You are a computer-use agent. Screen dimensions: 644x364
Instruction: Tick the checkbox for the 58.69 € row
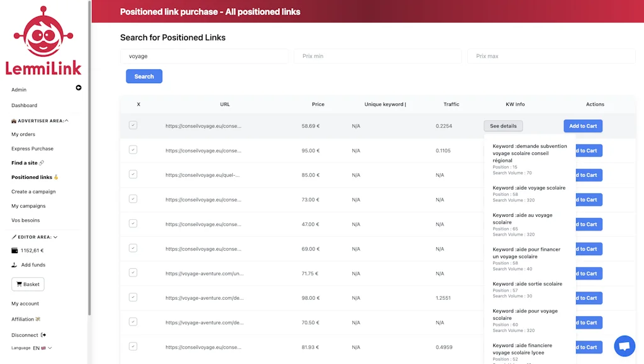[x=133, y=125]
